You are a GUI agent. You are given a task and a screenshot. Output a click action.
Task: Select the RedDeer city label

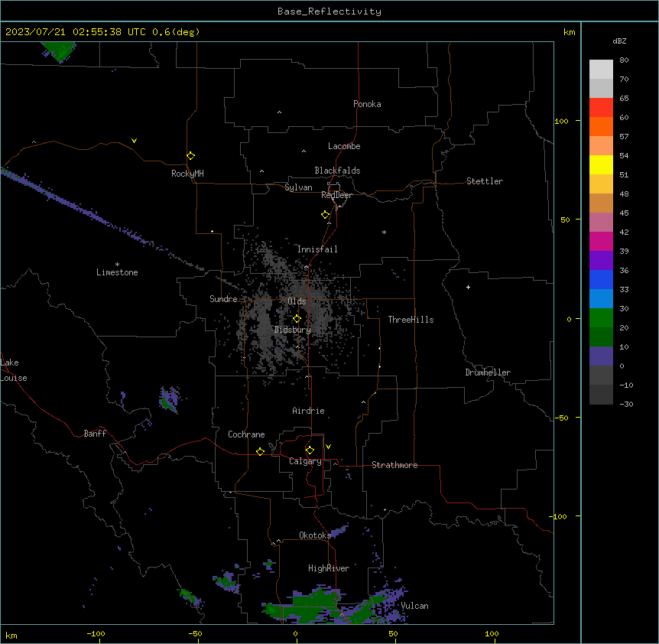point(336,195)
